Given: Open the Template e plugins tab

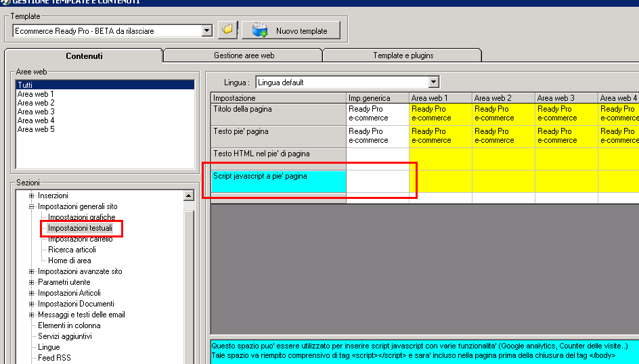Looking at the screenshot, I should tap(403, 55).
